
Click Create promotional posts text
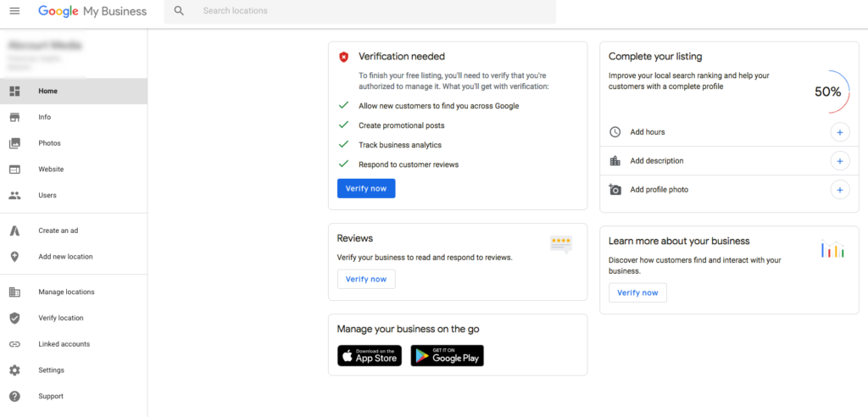click(401, 125)
